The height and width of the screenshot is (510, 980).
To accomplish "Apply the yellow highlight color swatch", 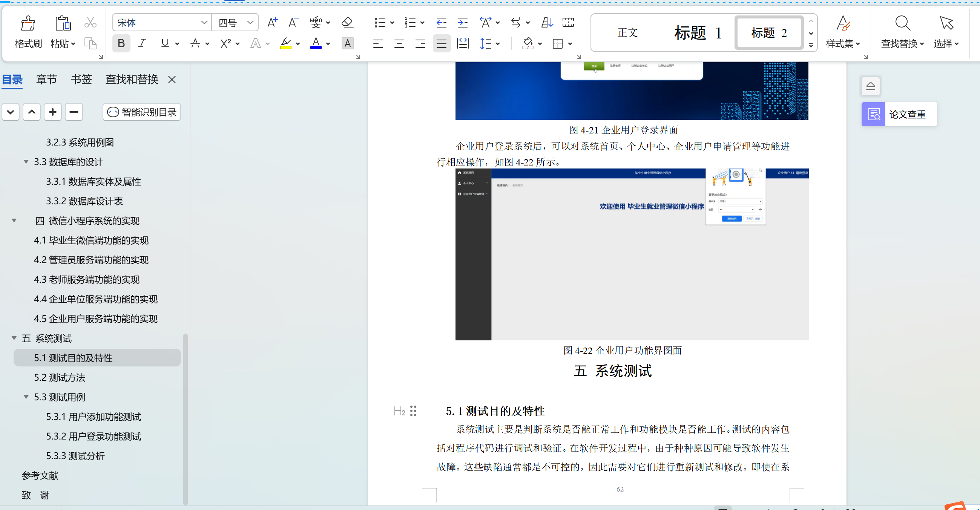I will coord(285,43).
